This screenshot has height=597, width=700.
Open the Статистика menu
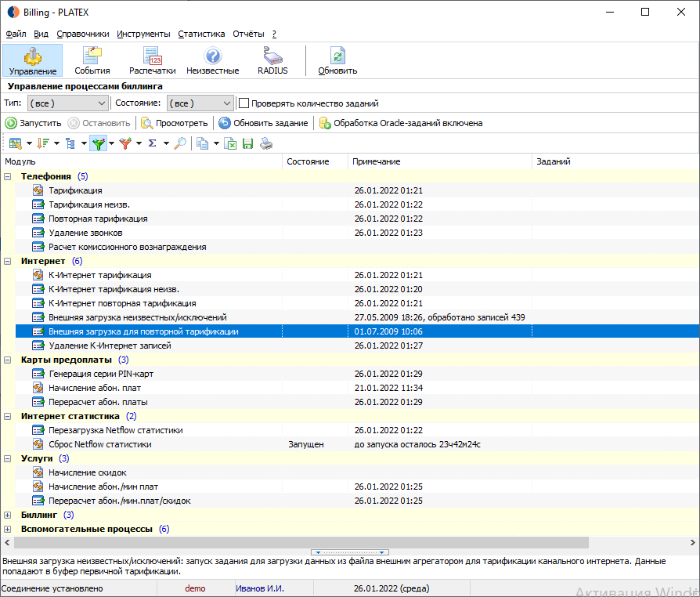[201, 34]
